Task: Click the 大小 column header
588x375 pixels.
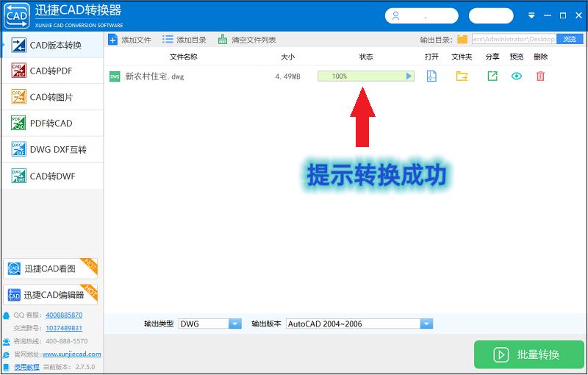Action: pyautogui.click(x=287, y=57)
